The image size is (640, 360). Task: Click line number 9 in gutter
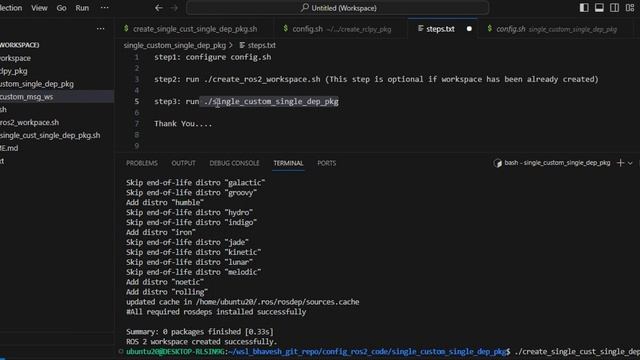136,146
